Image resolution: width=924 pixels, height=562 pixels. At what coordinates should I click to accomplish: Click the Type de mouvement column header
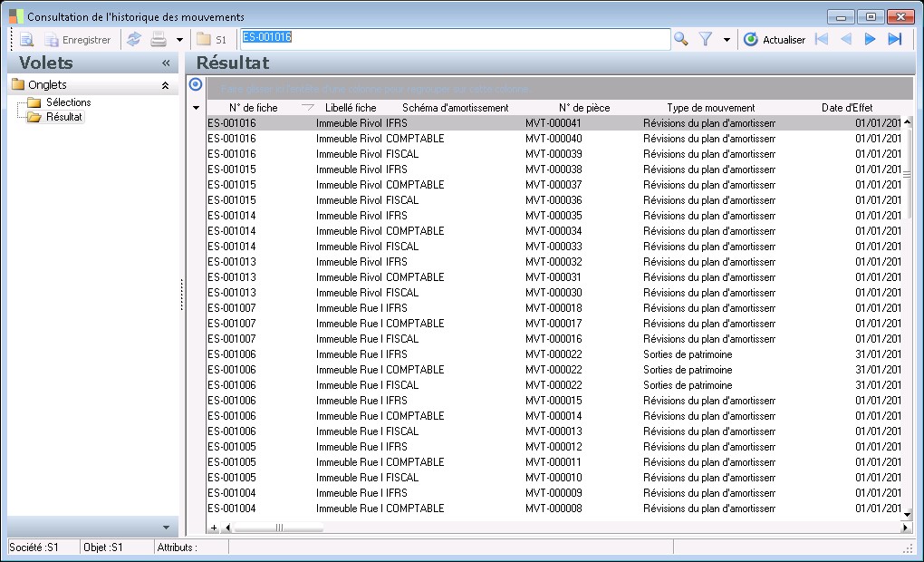pyautogui.click(x=710, y=108)
